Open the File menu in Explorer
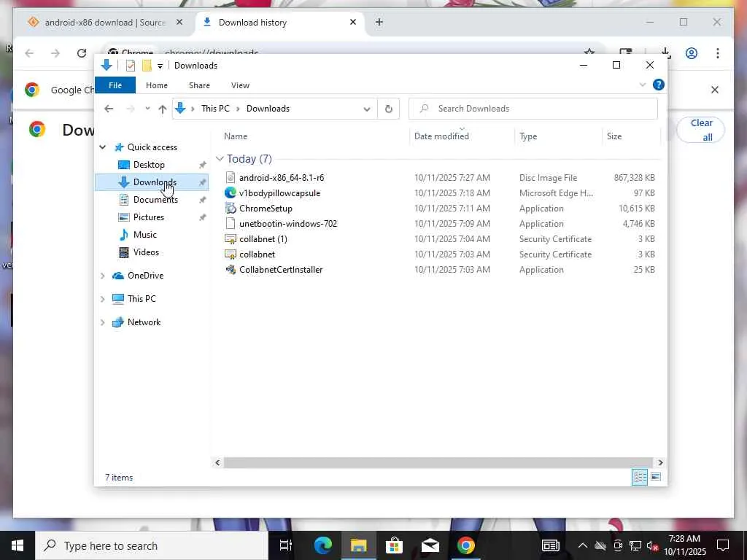747x560 pixels. click(115, 85)
